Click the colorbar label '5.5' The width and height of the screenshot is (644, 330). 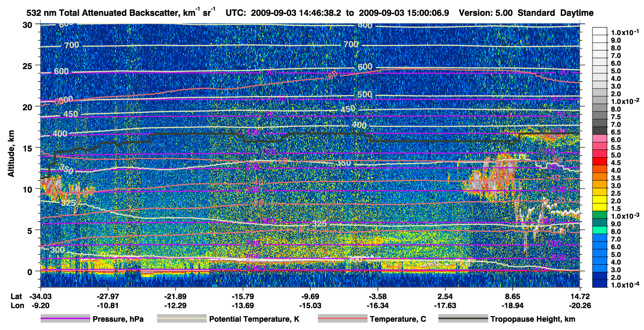pyautogui.click(x=615, y=147)
